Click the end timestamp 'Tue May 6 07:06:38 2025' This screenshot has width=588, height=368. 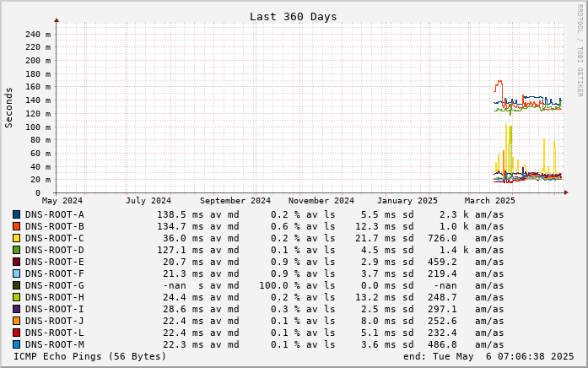pyautogui.click(x=504, y=356)
